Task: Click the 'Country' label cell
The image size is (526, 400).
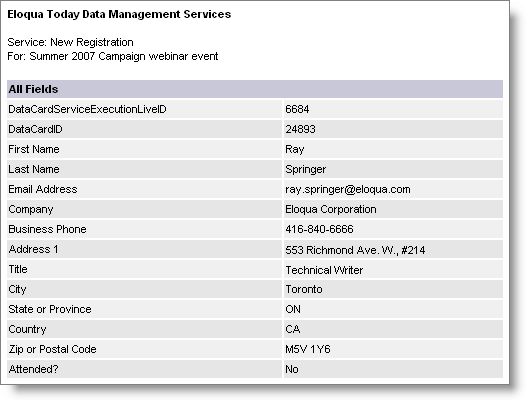Action: click(144, 329)
